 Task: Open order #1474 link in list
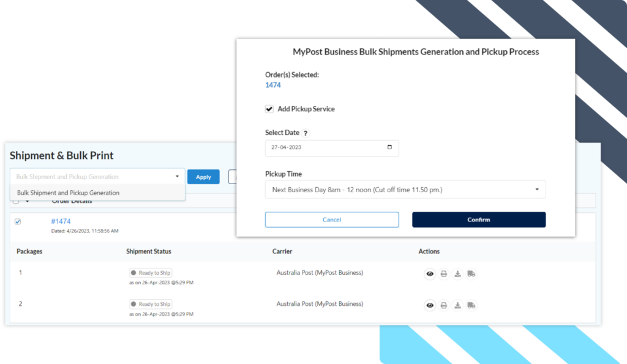(x=61, y=221)
